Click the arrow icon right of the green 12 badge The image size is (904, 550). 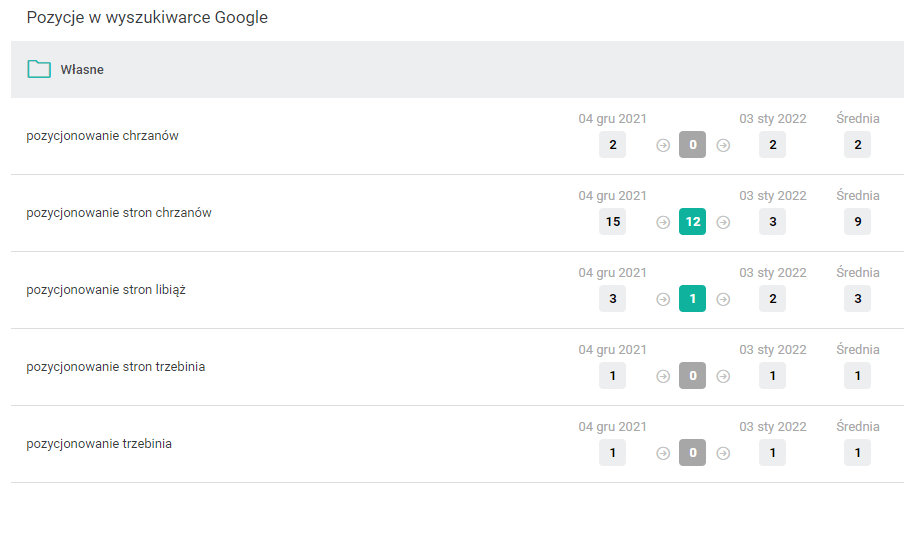click(x=723, y=222)
